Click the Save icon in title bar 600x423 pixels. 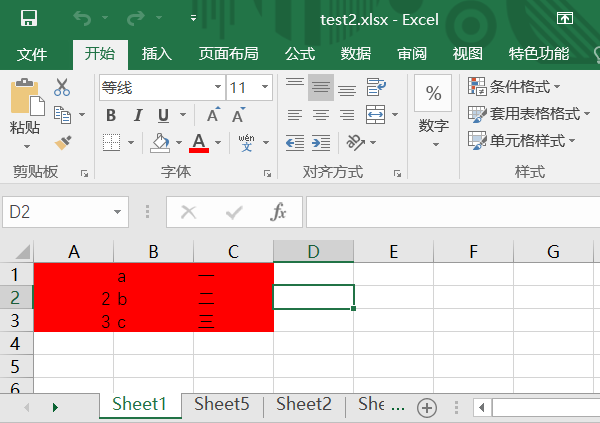(29, 18)
